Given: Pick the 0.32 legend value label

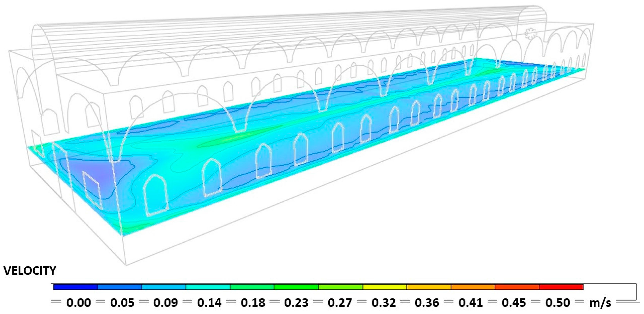Looking at the screenshot, I should [383, 303].
